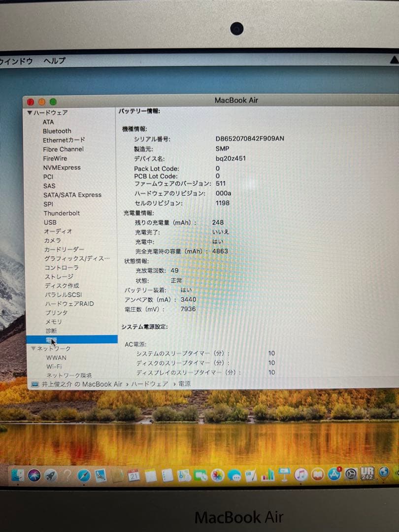399x532 pixels.
Task: Open App Store icon with badge
Action: coord(334,474)
